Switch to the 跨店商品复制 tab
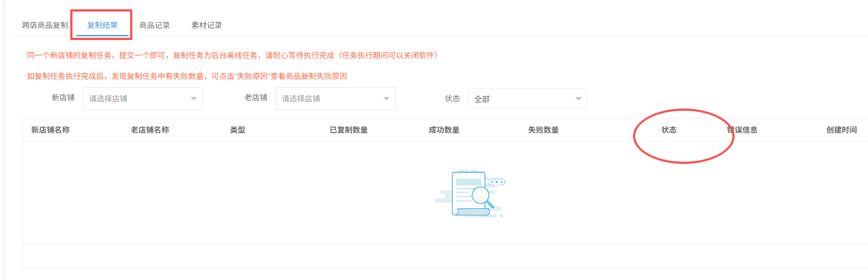Image resolution: width=868 pixels, height=279 pixels. (45, 25)
